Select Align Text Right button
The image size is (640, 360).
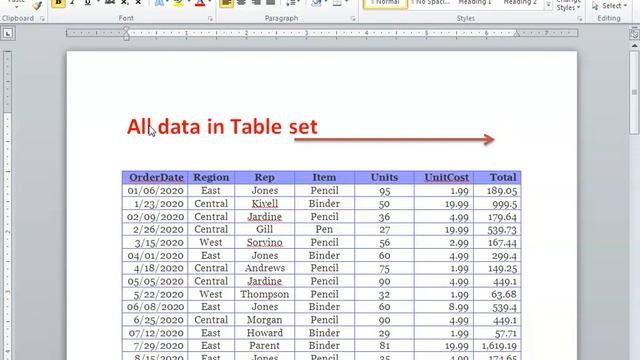click(x=256, y=3)
